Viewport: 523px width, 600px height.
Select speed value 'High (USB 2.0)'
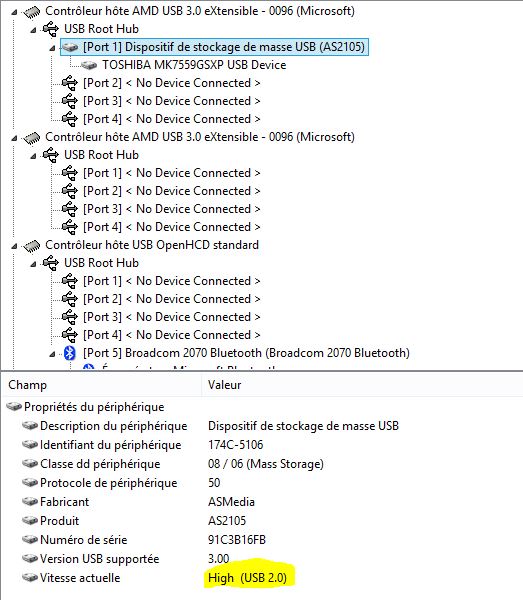pos(248,578)
